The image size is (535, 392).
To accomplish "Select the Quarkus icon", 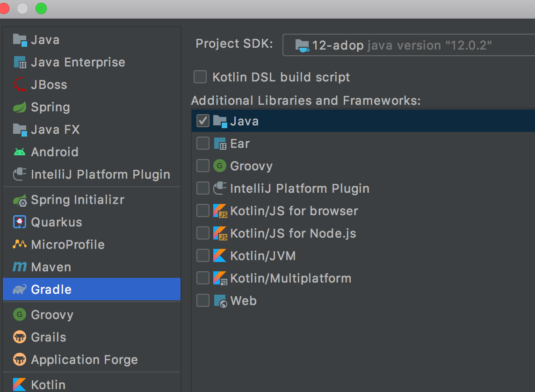I will [20, 222].
